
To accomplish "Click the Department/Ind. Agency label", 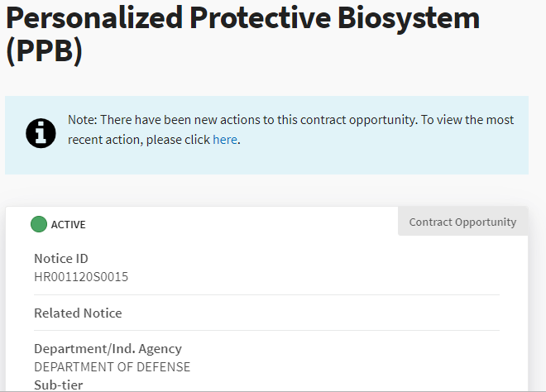I will [108, 349].
